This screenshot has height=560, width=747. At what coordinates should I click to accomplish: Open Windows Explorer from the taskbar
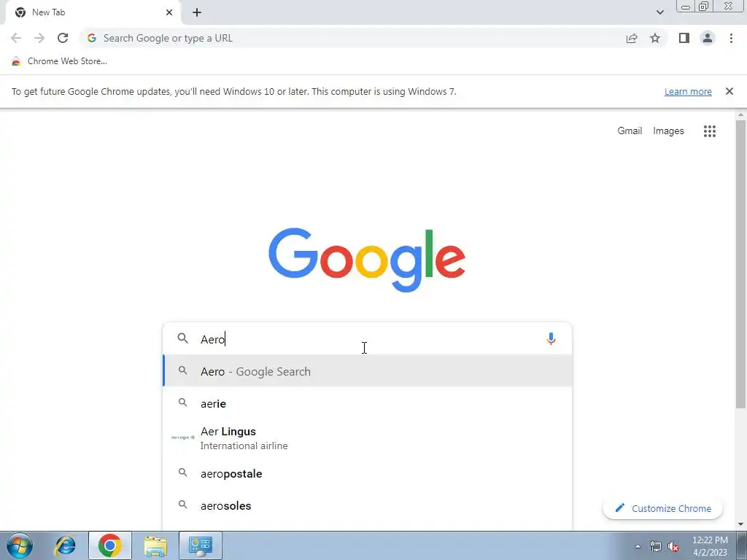pyautogui.click(x=155, y=545)
